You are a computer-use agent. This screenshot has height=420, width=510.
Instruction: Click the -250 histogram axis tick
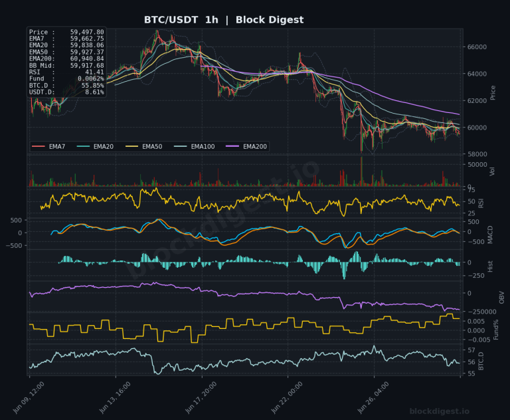[475, 276]
